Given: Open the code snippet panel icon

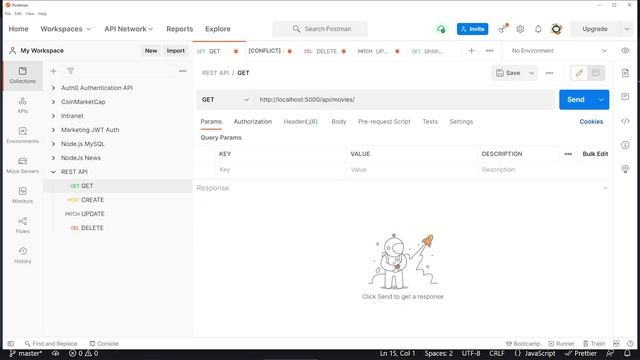Looking at the screenshot, I should point(625,121).
